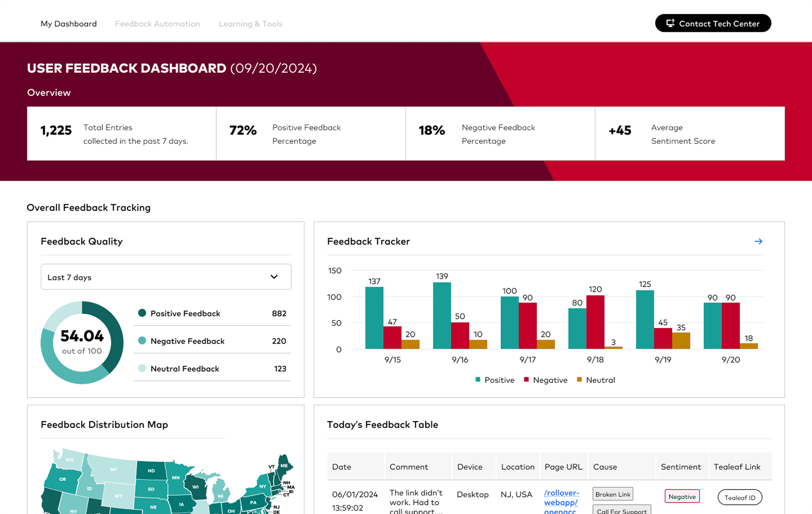The image size is (812, 514).
Task: Click the chevron on Last 7 days selector
Action: pos(274,277)
